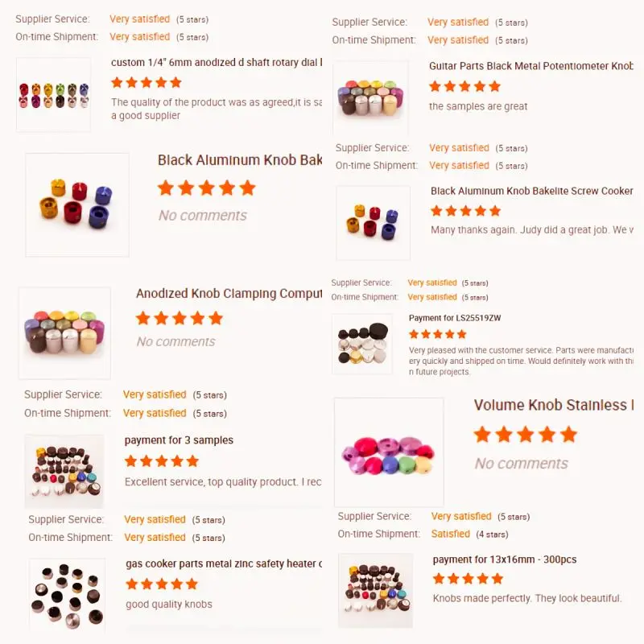Open the Volume Knob Stainless pink knobs image
Screen dimensions: 644x644
click(x=389, y=452)
